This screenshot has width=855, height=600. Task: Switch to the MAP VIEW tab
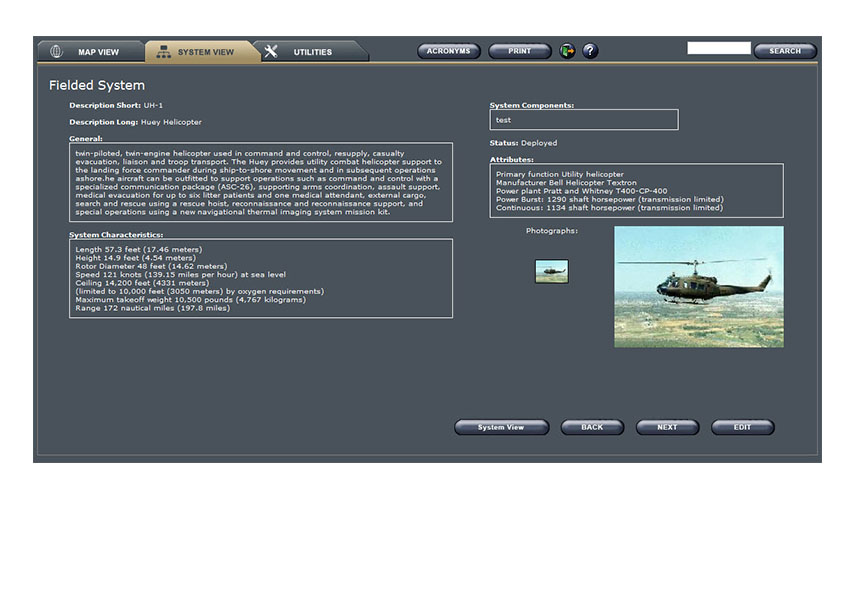click(90, 52)
